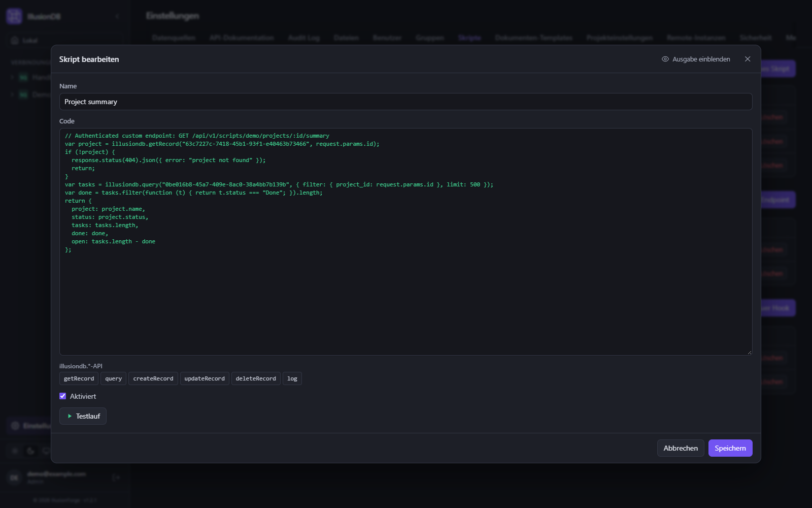
Task: Close the Skript bearbeiten dialog
Action: (748, 59)
